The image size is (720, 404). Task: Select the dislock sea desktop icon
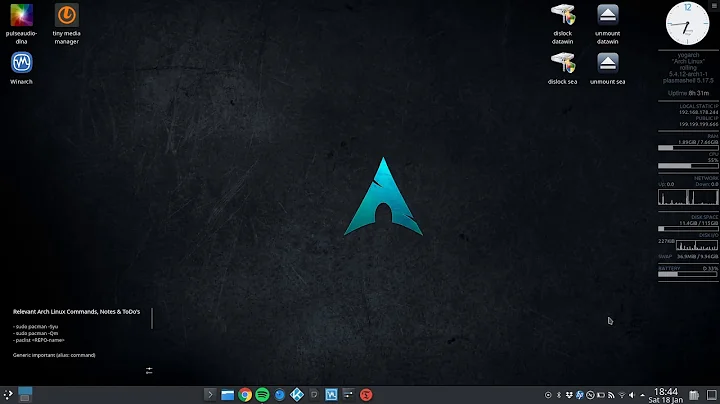(562, 68)
